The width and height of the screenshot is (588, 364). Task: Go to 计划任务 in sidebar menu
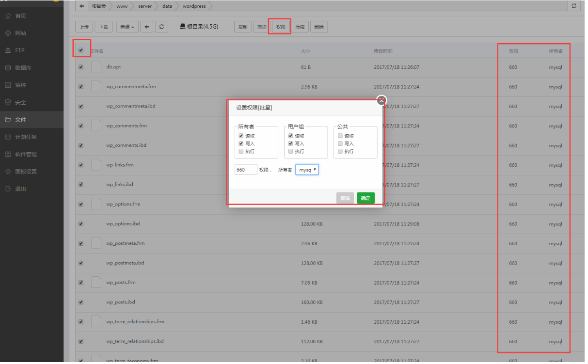click(x=25, y=137)
